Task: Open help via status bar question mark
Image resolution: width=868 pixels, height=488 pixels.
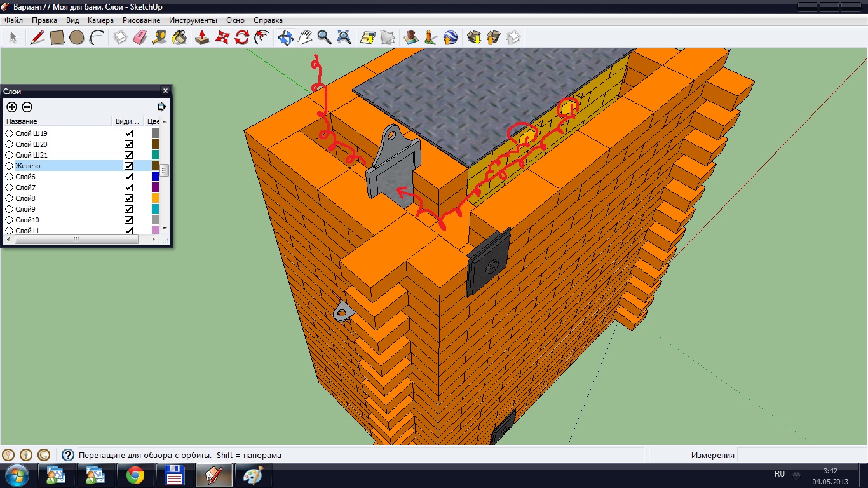Action: click(x=68, y=455)
